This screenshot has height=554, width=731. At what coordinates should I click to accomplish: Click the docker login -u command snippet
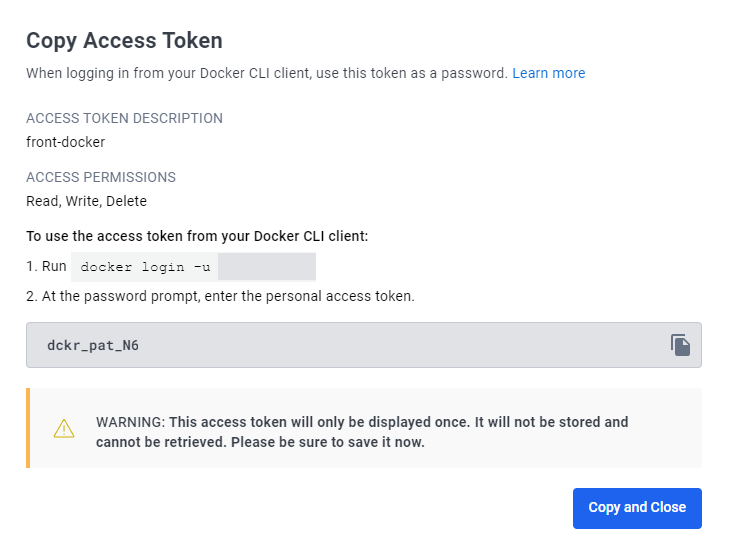click(145, 267)
